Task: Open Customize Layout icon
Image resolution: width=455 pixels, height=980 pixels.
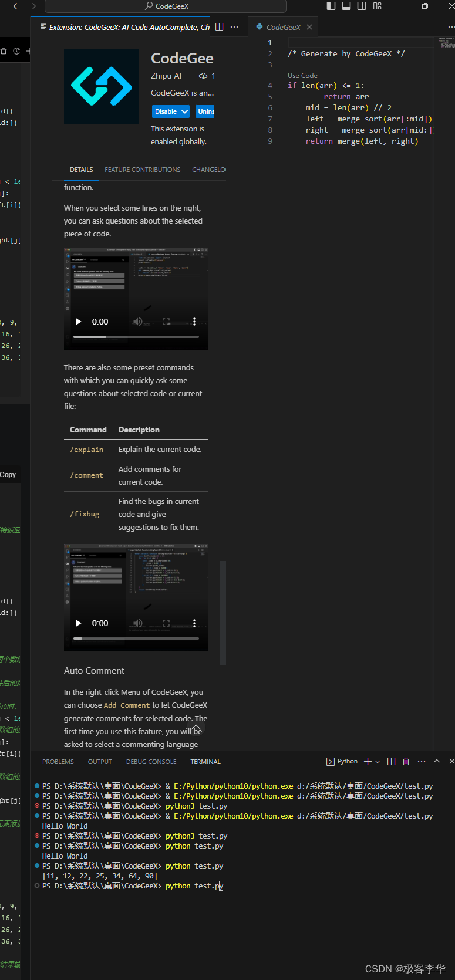Action: pyautogui.click(x=377, y=6)
